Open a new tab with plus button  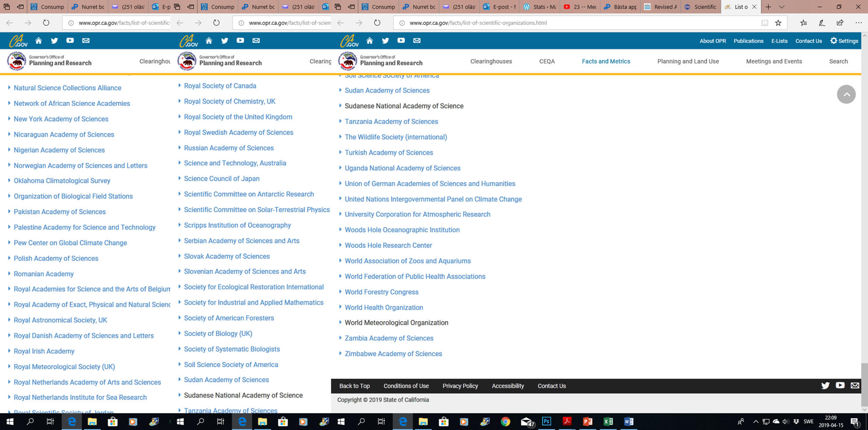pyautogui.click(x=768, y=7)
